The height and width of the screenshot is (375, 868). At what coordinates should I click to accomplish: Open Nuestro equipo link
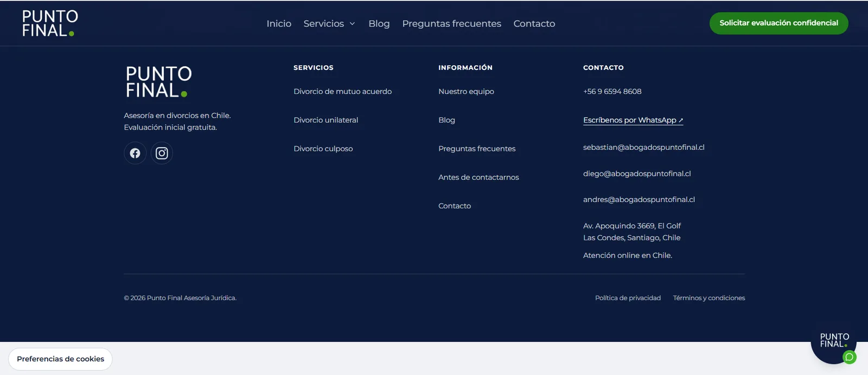coord(467,91)
